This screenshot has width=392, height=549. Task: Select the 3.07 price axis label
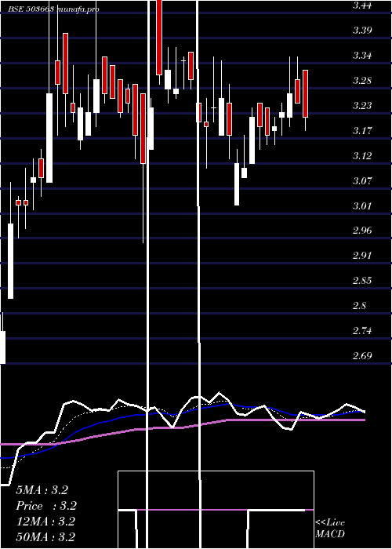point(362,180)
